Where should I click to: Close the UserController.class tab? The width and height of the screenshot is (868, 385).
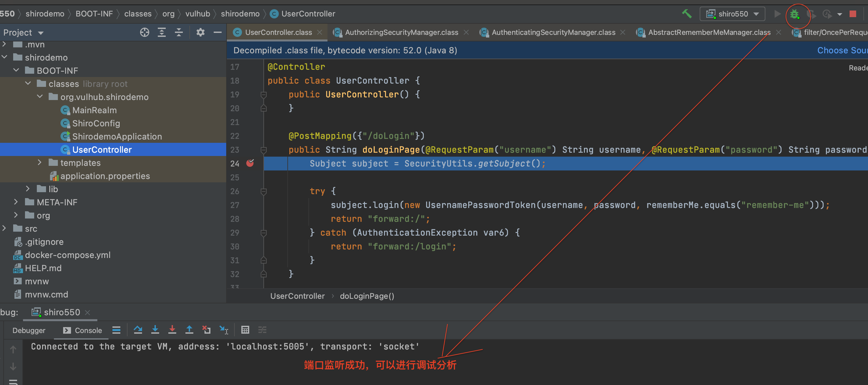320,32
